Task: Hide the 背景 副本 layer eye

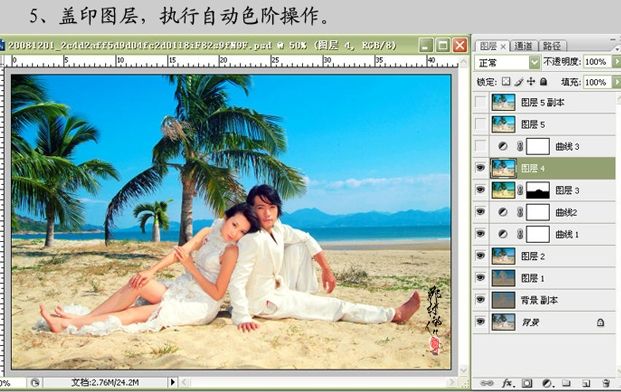Action: (x=480, y=300)
